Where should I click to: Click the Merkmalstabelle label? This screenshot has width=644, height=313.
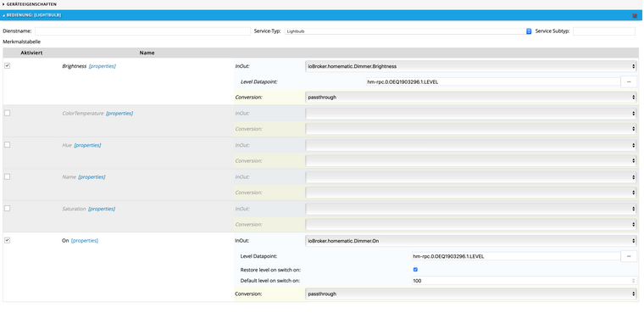(22, 42)
